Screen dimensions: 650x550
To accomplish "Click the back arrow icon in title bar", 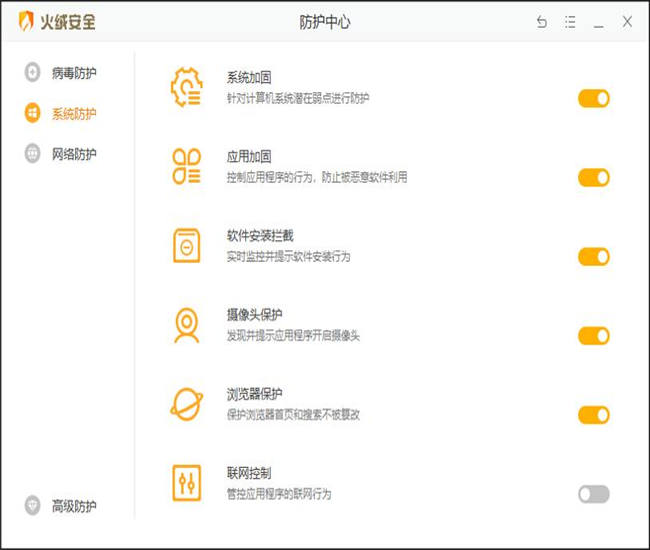I will pyautogui.click(x=542, y=22).
